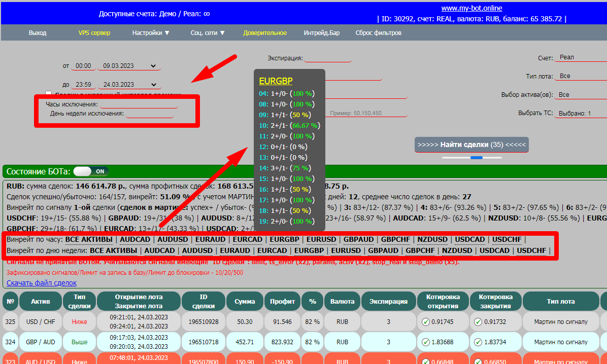Click the GBP / AUD asset cell
The height and width of the screenshot is (364, 607).
(x=40, y=342)
